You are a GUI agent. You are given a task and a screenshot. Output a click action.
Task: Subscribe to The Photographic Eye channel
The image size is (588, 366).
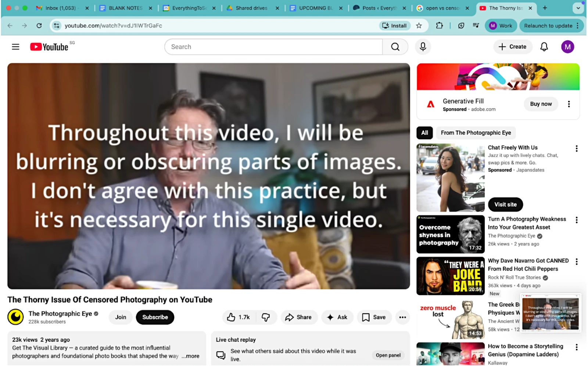(x=155, y=317)
